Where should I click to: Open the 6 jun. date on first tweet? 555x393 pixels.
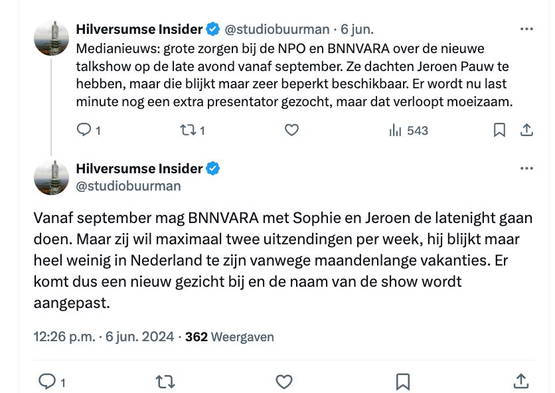click(357, 29)
